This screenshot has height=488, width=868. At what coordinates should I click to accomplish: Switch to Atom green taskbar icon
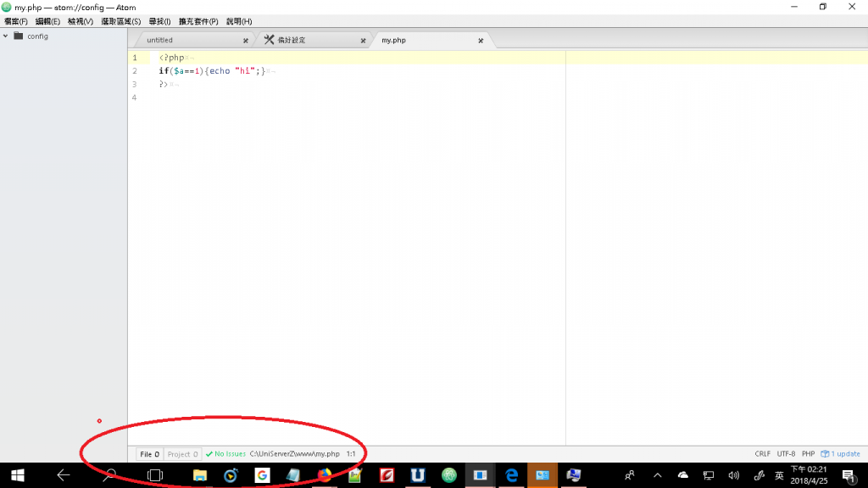pos(449,475)
